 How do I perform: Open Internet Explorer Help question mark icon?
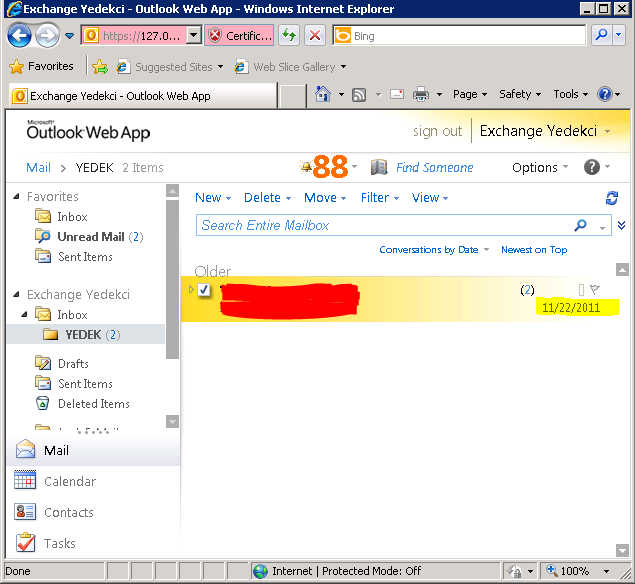click(x=604, y=94)
